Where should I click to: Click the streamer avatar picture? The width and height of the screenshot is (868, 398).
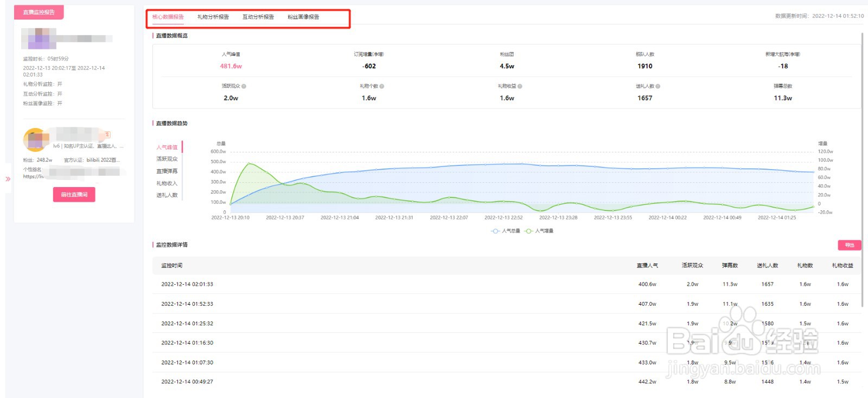(35, 140)
